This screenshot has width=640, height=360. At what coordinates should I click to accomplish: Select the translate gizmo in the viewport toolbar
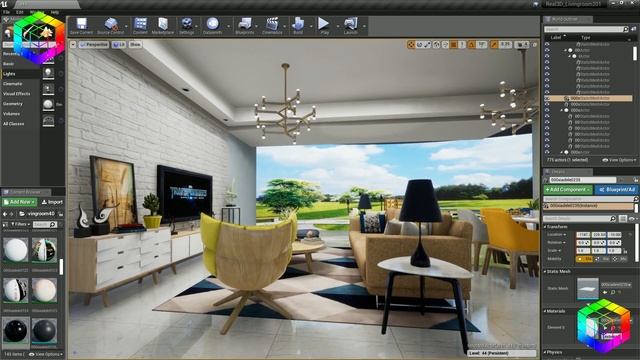pos(411,44)
